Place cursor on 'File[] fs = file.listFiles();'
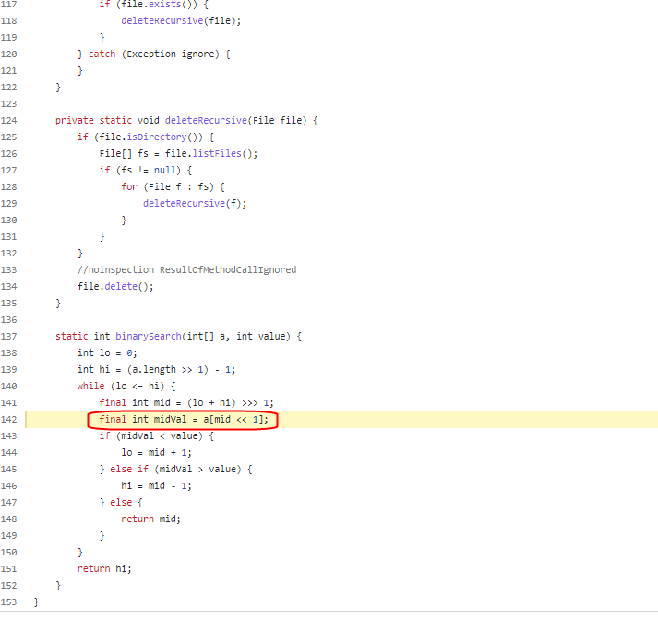Screen dimensions: 658x644 click(x=178, y=154)
